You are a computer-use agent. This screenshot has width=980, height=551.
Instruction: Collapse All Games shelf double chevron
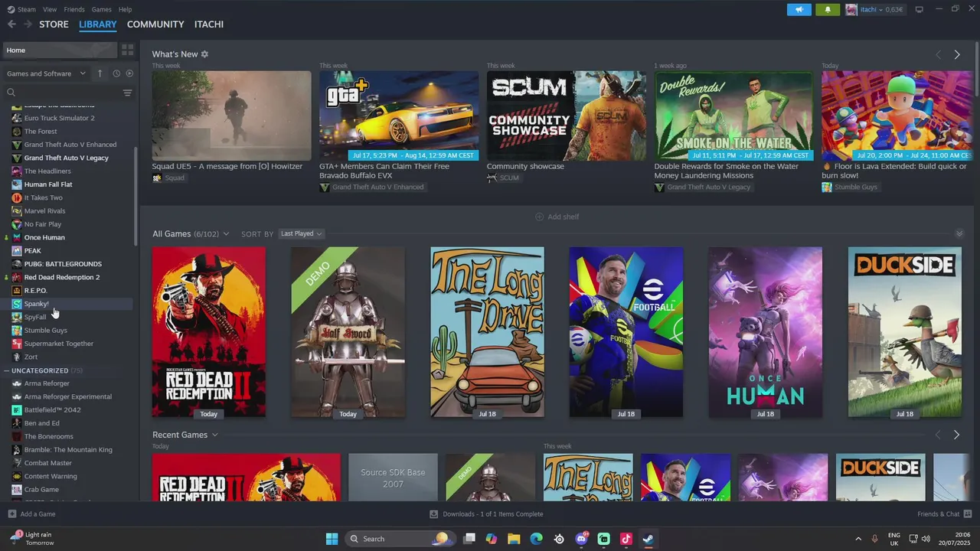[x=959, y=233]
